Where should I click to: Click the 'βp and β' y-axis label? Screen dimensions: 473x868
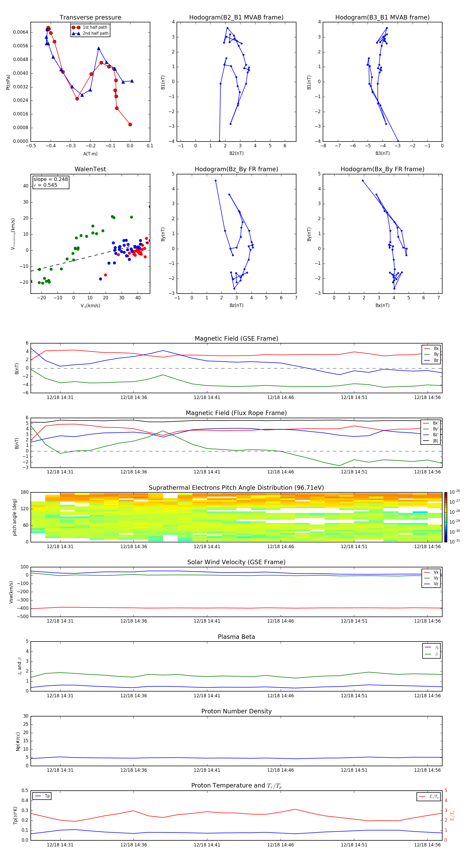coord(19,667)
